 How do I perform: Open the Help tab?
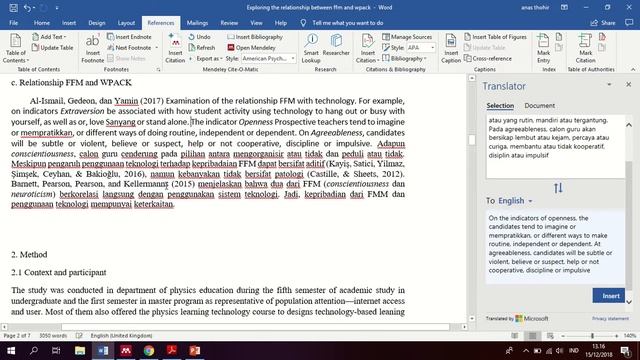tap(280, 23)
